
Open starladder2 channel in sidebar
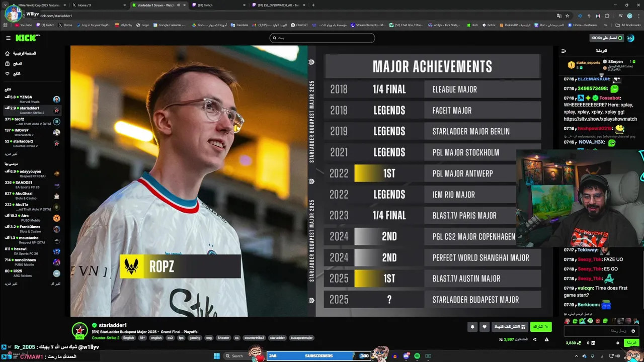(32, 143)
